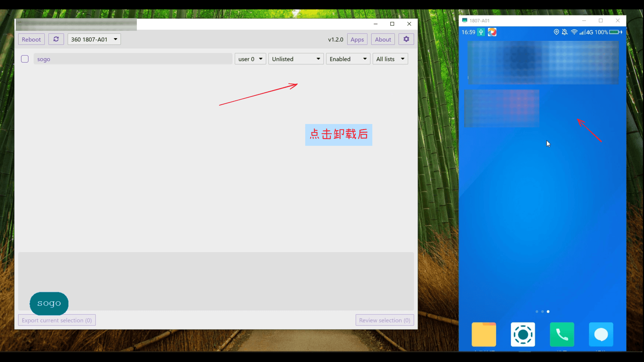
Task: Click the USB icon in phone status bar
Action: click(x=481, y=32)
